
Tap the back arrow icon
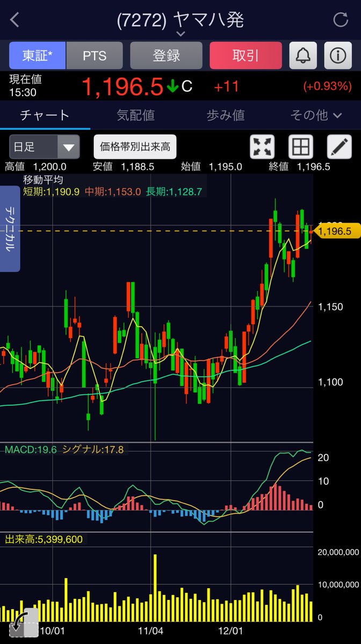(x=15, y=20)
